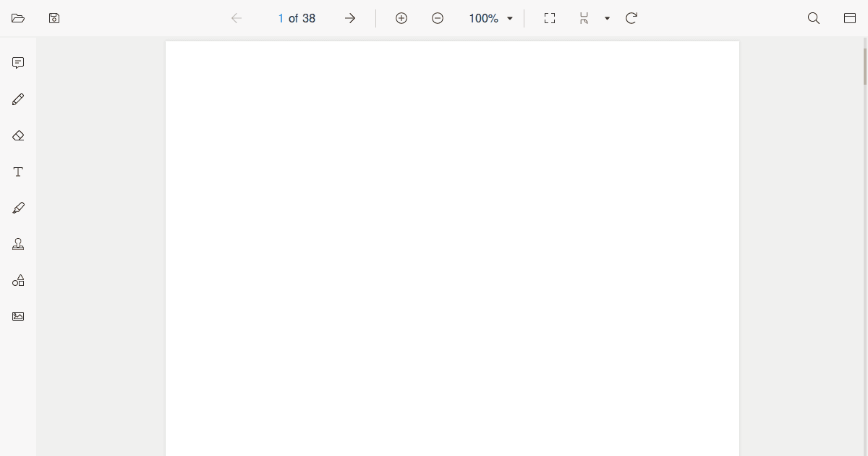Go to the next page
Viewport: 868px width, 456px height.
point(349,18)
